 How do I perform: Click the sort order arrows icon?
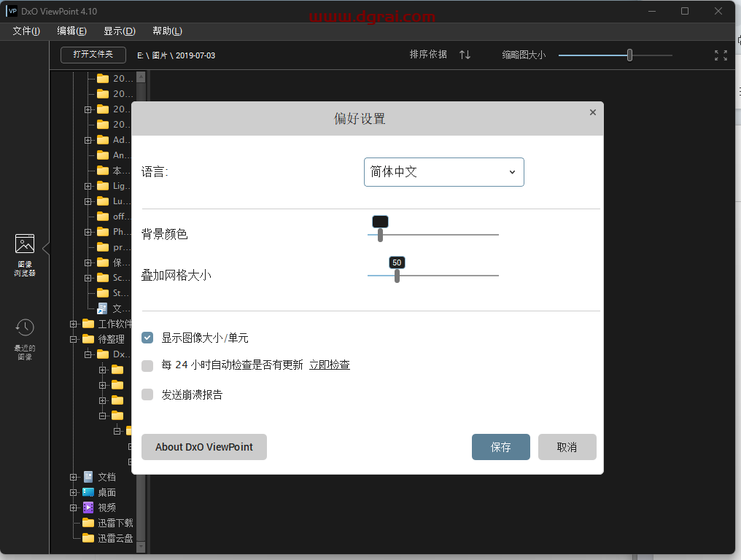[x=465, y=55]
